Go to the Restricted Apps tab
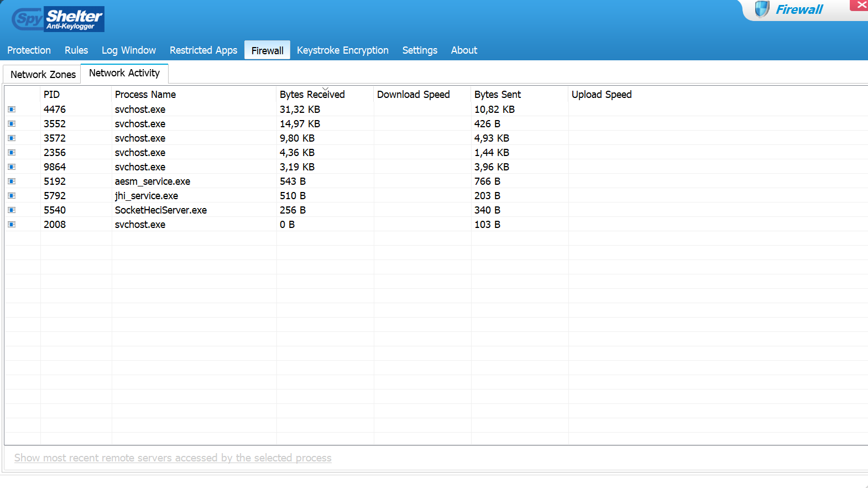 [203, 50]
